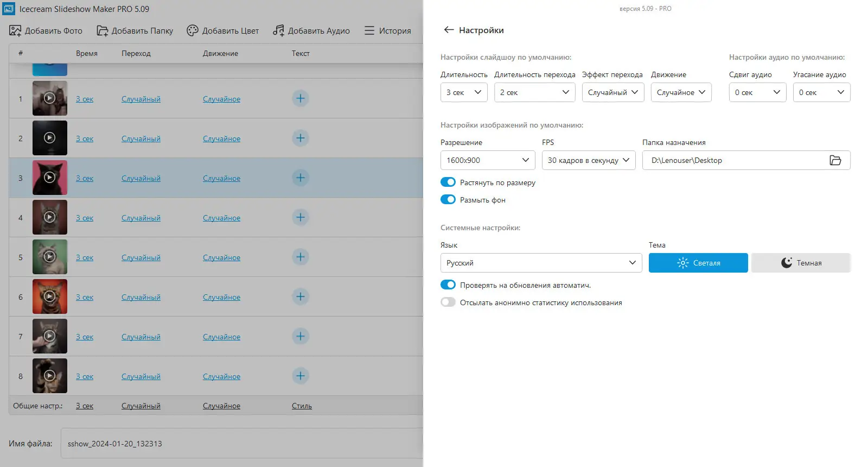Select the Темная theme button

(x=801, y=263)
